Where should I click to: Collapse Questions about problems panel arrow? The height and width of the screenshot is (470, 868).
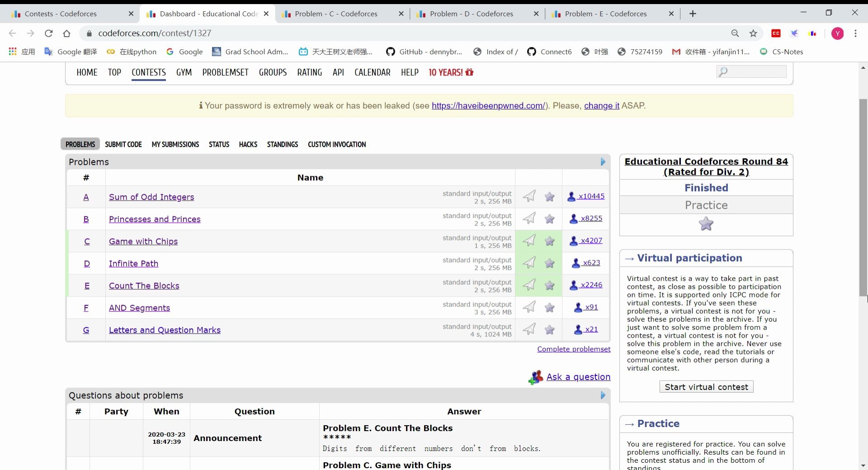[x=603, y=395]
